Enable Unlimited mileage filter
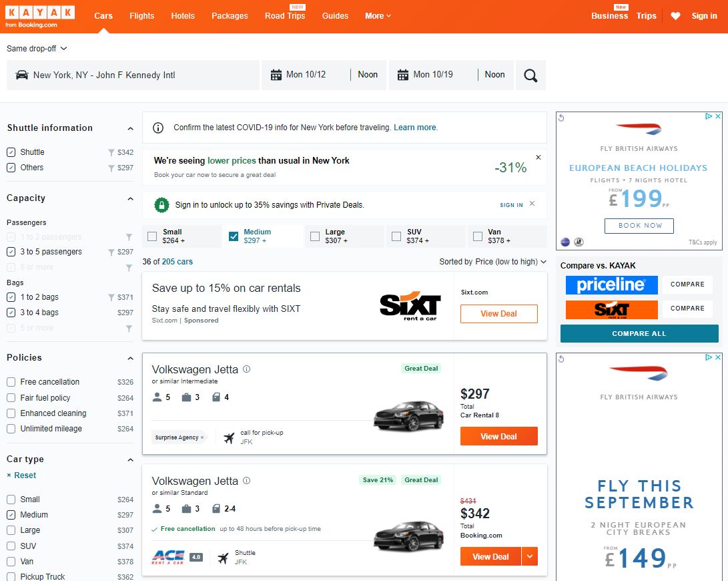728x581 pixels. point(11,429)
